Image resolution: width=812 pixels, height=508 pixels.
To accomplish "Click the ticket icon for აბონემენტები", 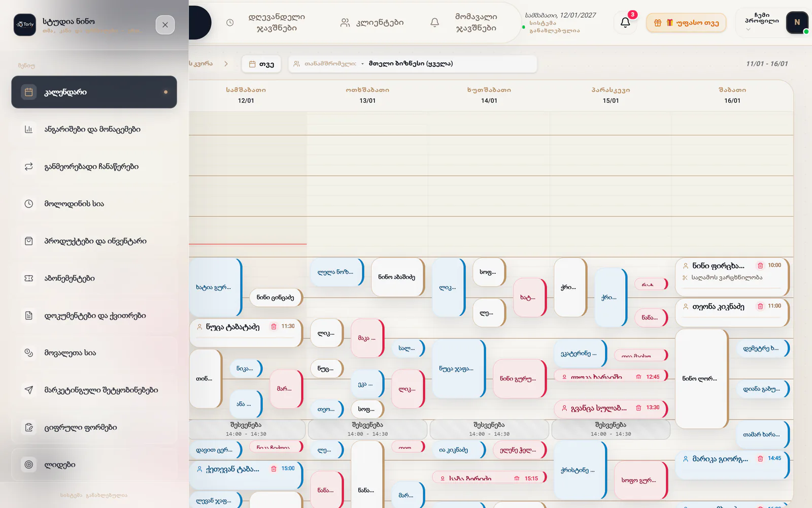I will pos(29,278).
